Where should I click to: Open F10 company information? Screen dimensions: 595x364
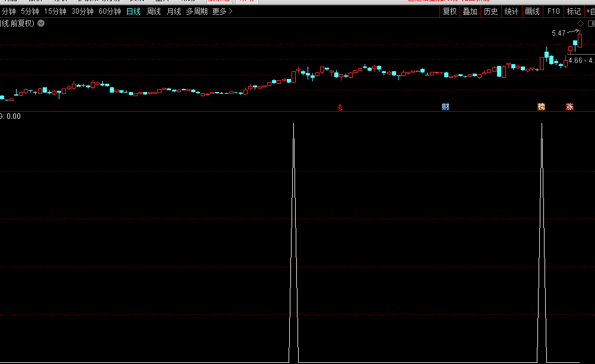(553, 11)
